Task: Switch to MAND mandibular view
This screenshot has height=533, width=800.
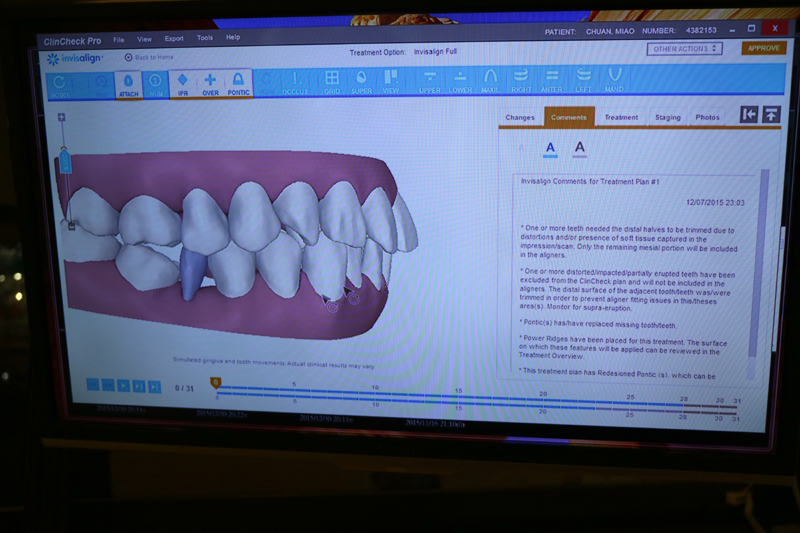Action: (614, 81)
